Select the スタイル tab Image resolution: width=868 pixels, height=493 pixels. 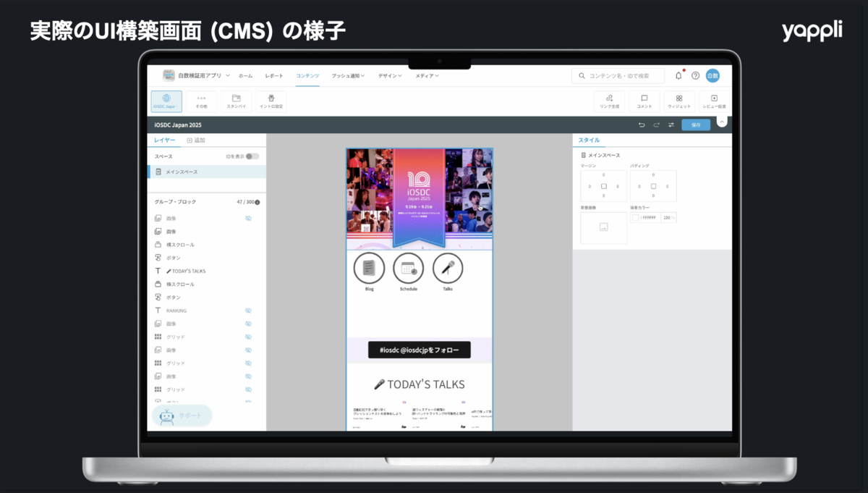589,140
